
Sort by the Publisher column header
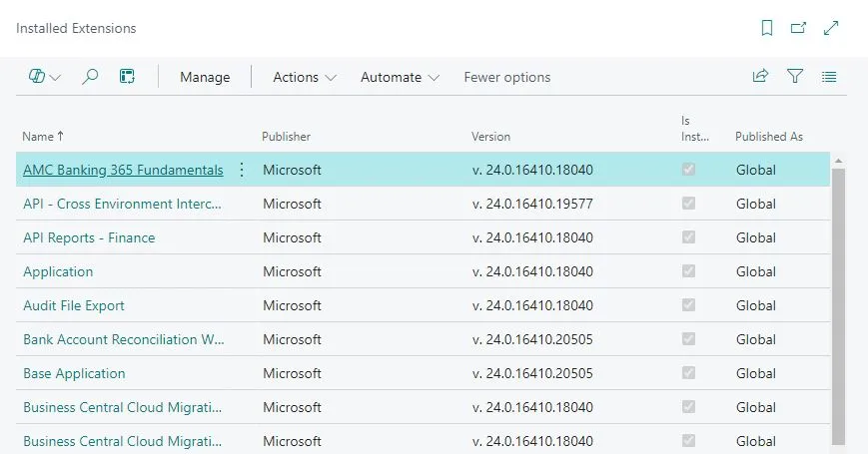pyautogui.click(x=287, y=136)
